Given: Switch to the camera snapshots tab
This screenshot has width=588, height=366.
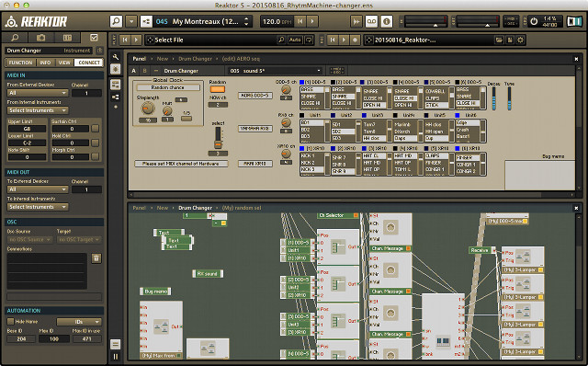Looking at the screenshot, I should click(40, 38).
